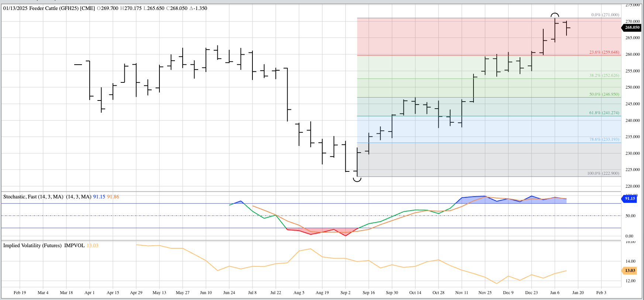The image size is (644, 300).
Task: Click the 50.0% (246.950) Fibonacci level label
Action: tap(604, 94)
